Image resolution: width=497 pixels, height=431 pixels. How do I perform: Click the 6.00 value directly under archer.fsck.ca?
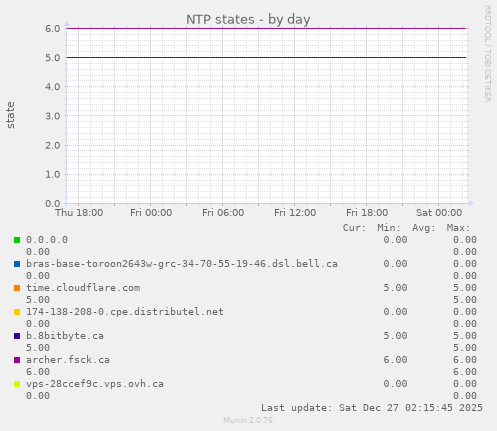tap(38, 372)
